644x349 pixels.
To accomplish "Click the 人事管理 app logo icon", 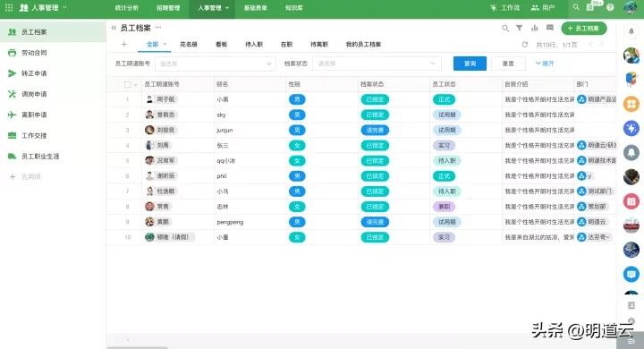I will [24, 7].
